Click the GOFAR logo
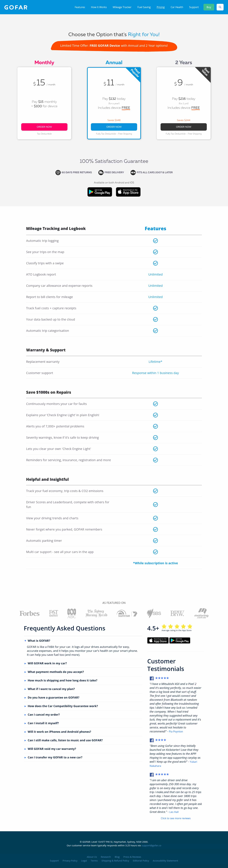Image resolution: width=228 pixels, height=868 pixels. (16, 7)
